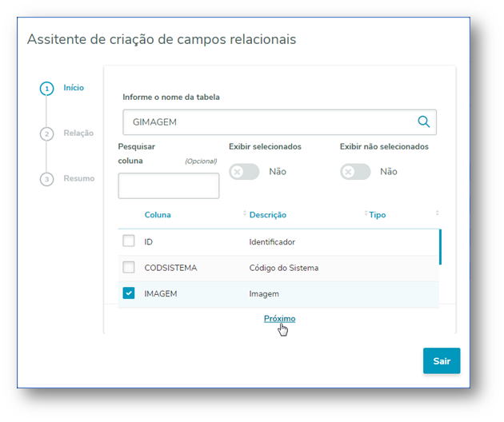The height and width of the screenshot is (422, 504).
Task: Toggle the Exibir selecionados switch
Action: tap(244, 172)
